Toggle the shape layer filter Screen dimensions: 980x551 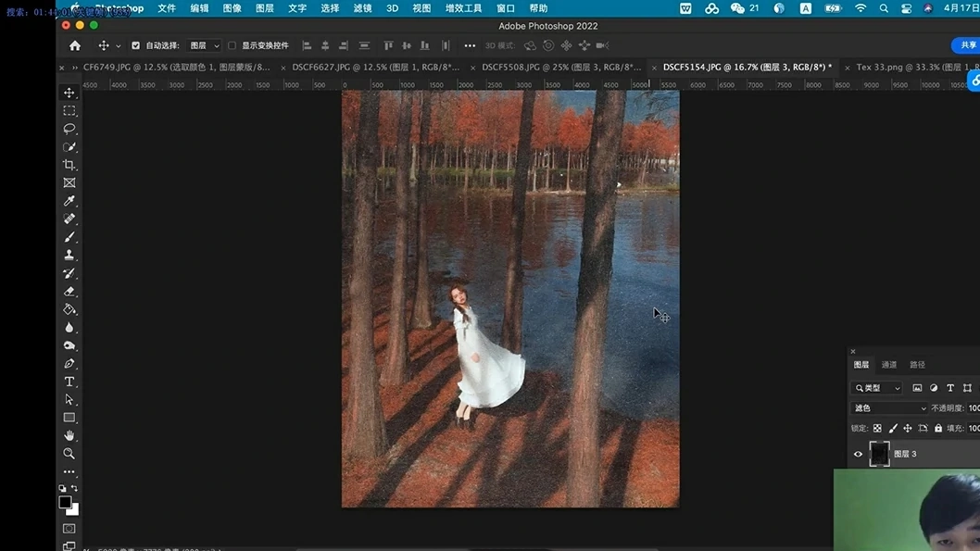968,388
